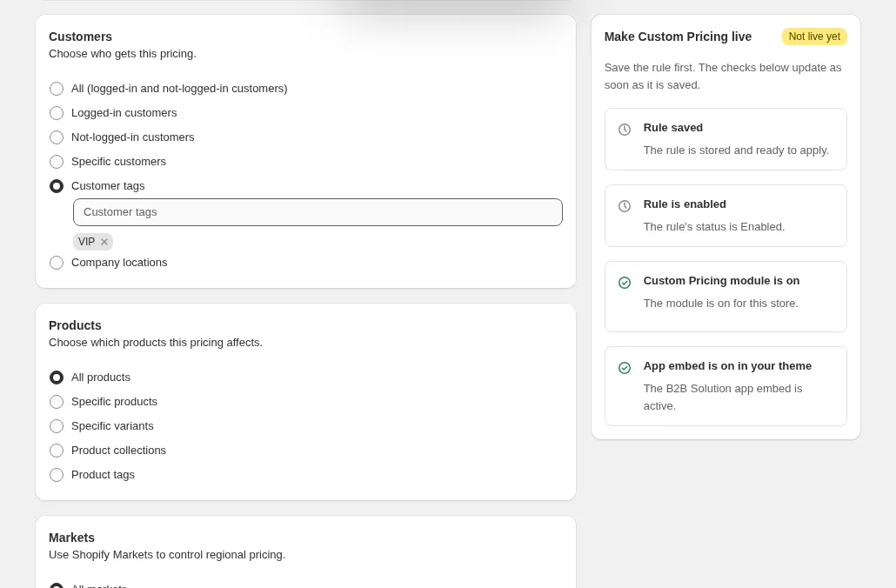Screen dimensions: 896x588
Task: Click 'The rule's status is Enabled.' text
Action: pos(713,227)
